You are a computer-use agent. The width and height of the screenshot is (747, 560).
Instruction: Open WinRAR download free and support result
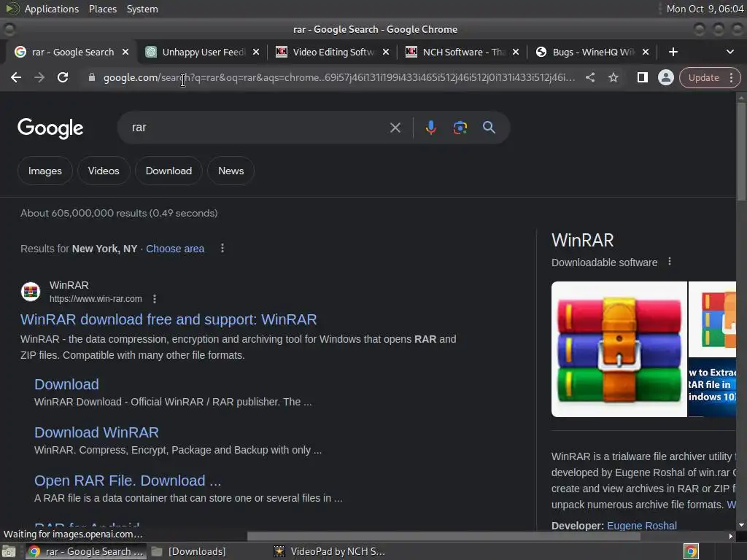[x=169, y=319]
